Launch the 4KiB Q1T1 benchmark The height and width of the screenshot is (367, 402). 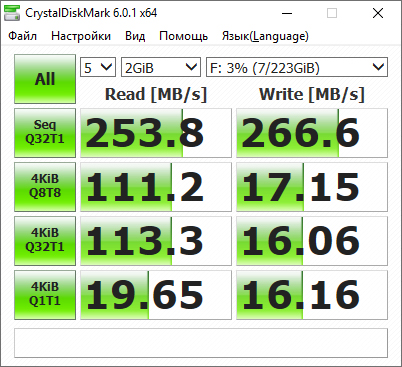click(45, 295)
